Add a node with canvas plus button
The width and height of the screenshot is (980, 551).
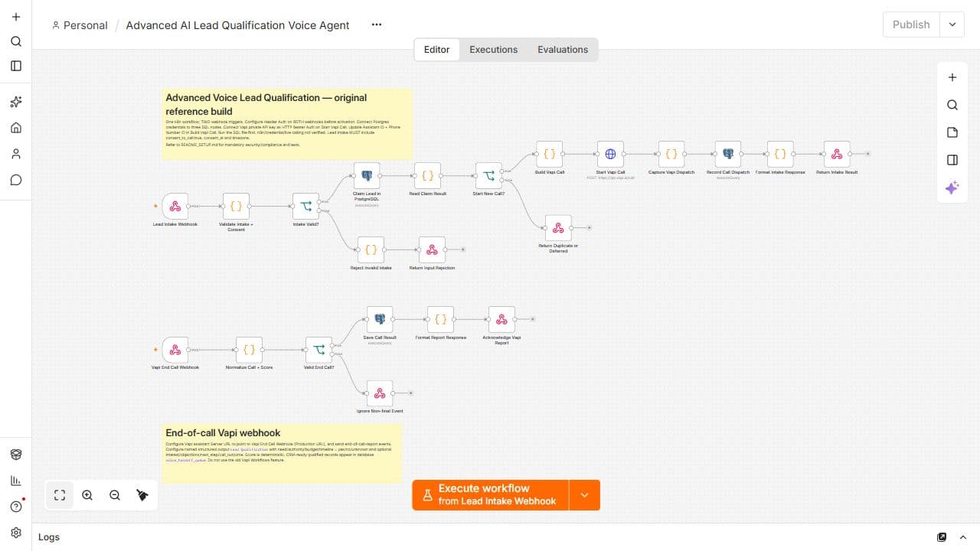[x=952, y=77]
